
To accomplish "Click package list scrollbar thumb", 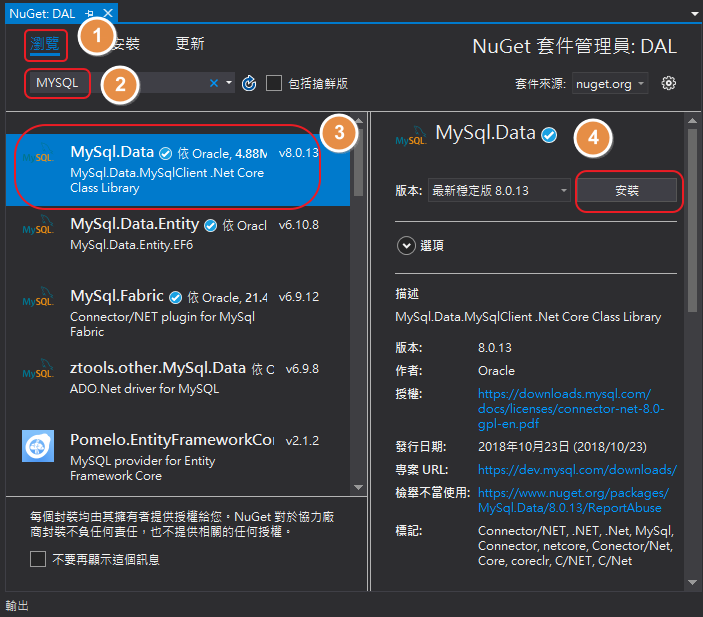I will pyautogui.click(x=358, y=162).
